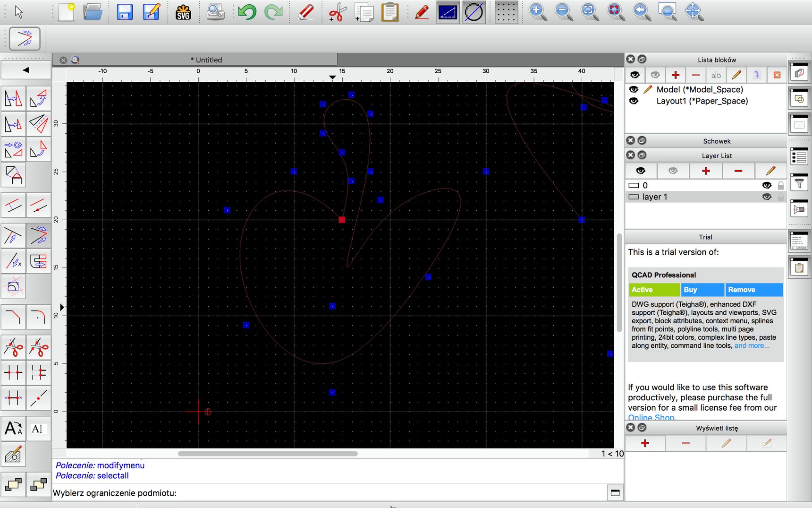This screenshot has height=508, width=812.
Task: Zoom out with the minus magnifier
Action: pos(564,12)
